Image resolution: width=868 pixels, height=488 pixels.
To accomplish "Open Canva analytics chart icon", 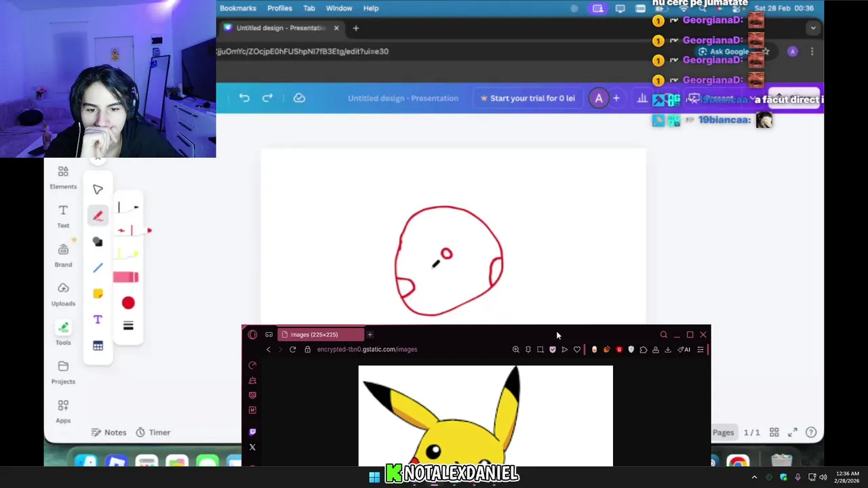I will 642,98.
